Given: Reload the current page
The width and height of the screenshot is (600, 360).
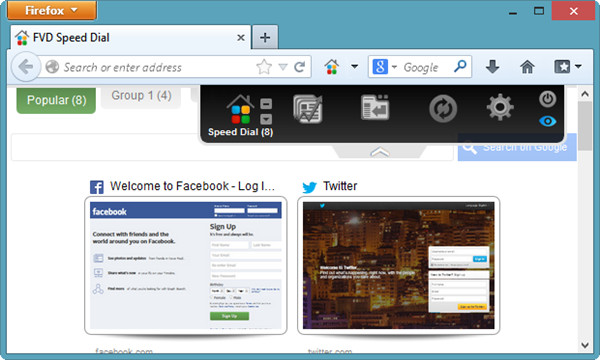Looking at the screenshot, I should point(300,67).
